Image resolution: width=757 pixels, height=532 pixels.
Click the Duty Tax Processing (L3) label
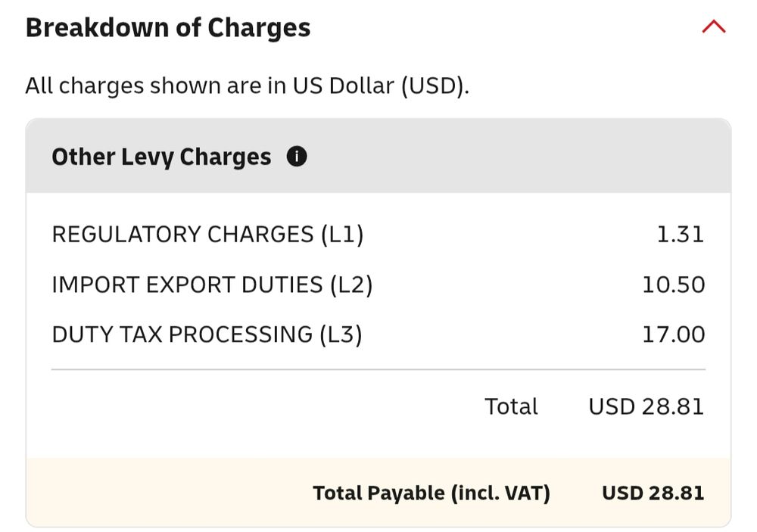click(x=207, y=334)
